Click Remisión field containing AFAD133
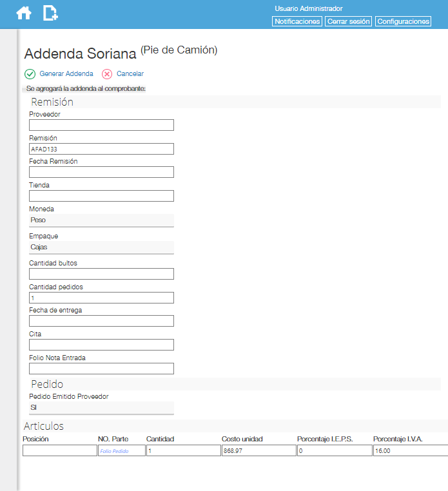The height and width of the screenshot is (491, 448). (x=101, y=149)
